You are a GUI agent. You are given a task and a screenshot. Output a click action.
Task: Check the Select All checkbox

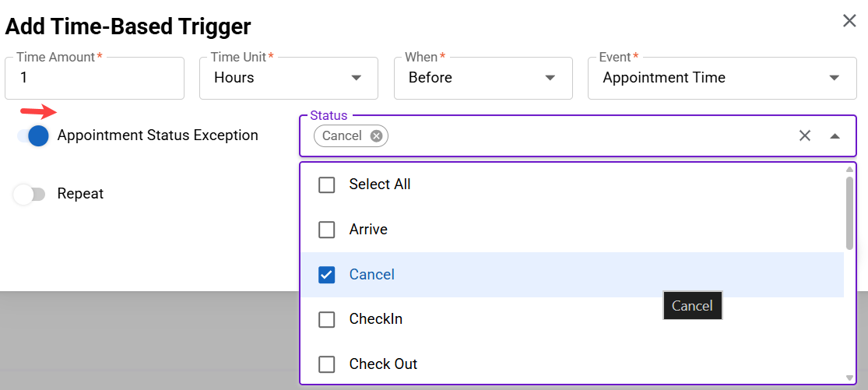click(327, 185)
